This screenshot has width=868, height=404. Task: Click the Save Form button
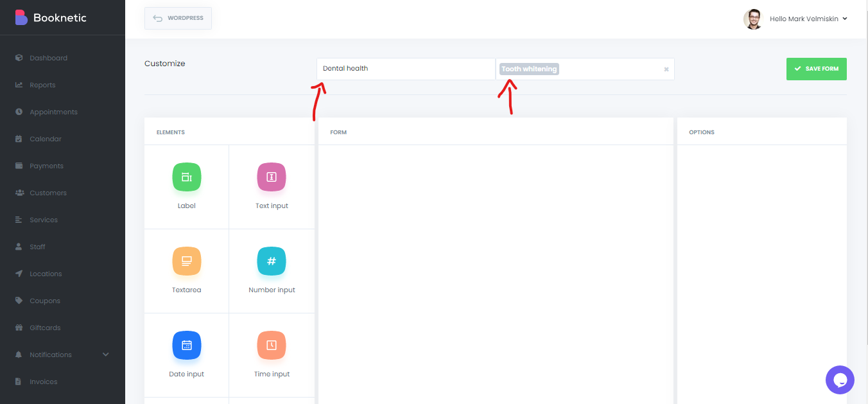tap(816, 69)
